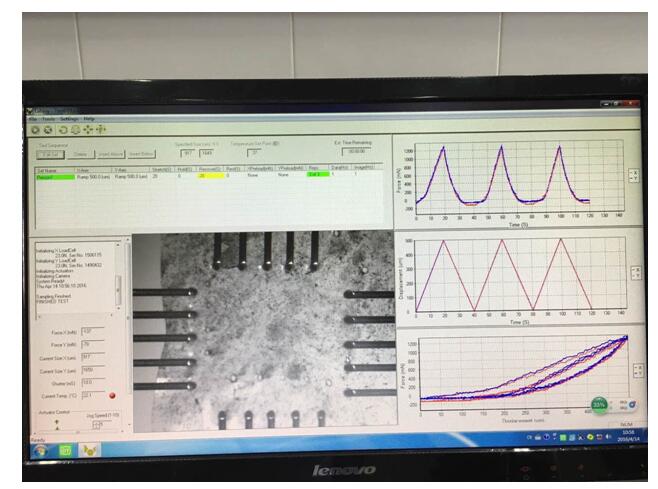Click the Delete button in Test Sequence
The image size is (658, 489).
point(80,154)
